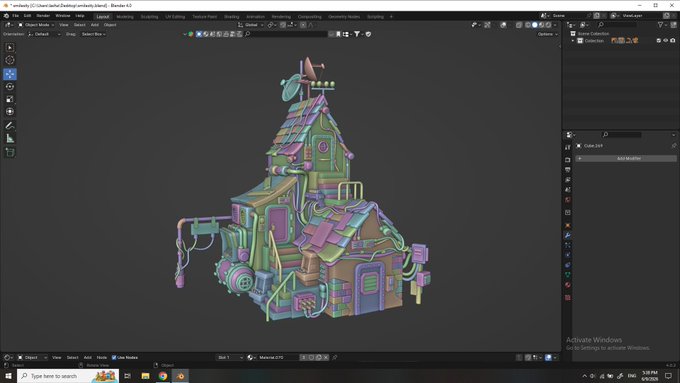Open the Global transform orientation dropdown
The height and width of the screenshot is (383, 680).
point(251,25)
